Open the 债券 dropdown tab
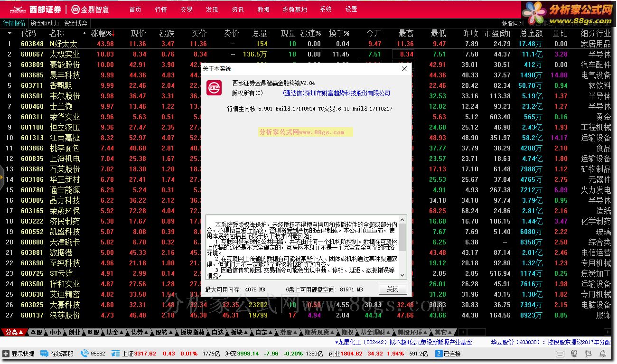Viewport: 617px width, 364px height. tap(140, 332)
